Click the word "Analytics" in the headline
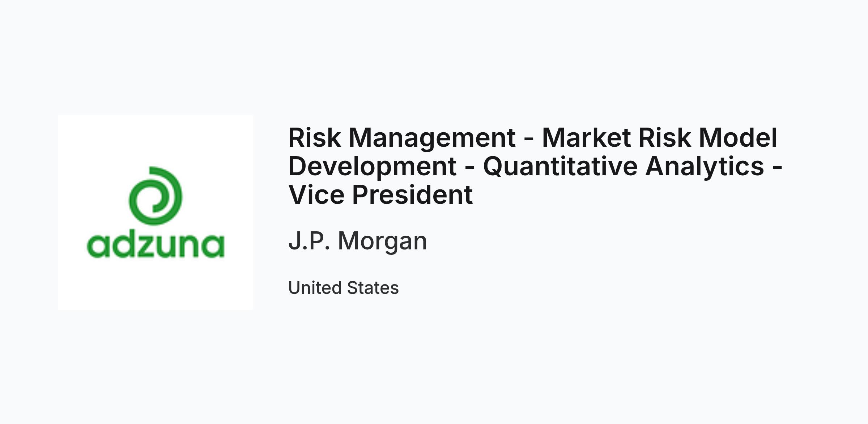This screenshot has width=868, height=424. click(x=705, y=167)
